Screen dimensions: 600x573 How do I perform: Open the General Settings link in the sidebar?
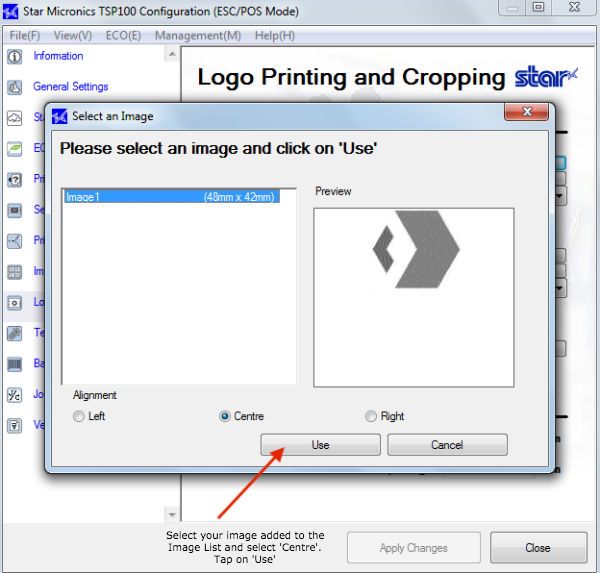71,87
